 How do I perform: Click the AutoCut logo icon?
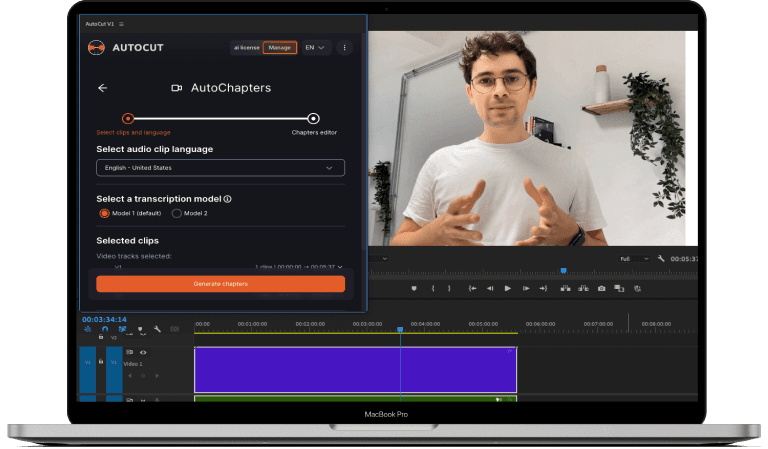(96, 47)
